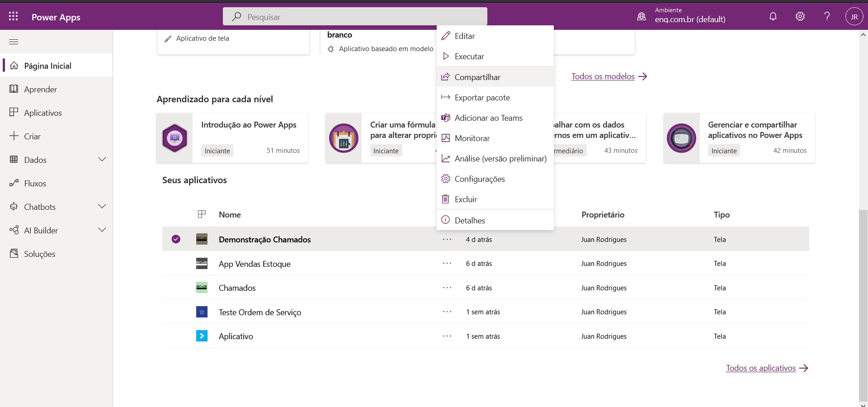
Task: Open Análise (versão preliminar) option
Action: (x=495, y=158)
